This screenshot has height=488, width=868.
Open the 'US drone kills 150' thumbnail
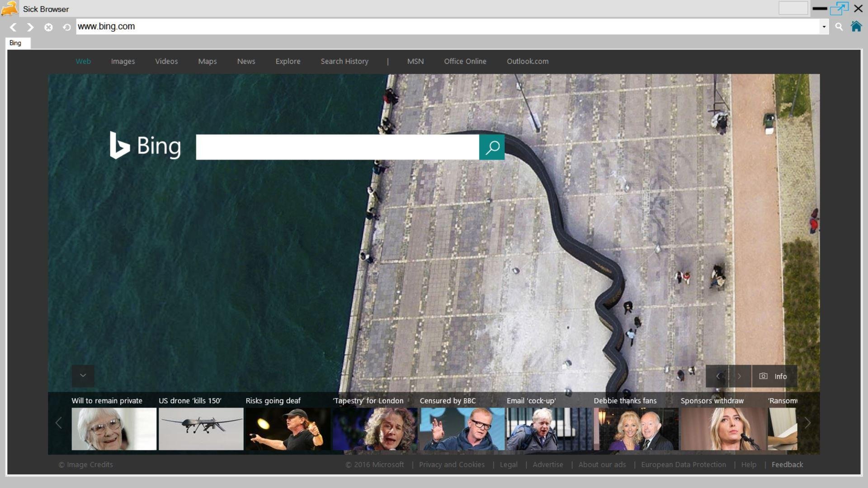201,428
